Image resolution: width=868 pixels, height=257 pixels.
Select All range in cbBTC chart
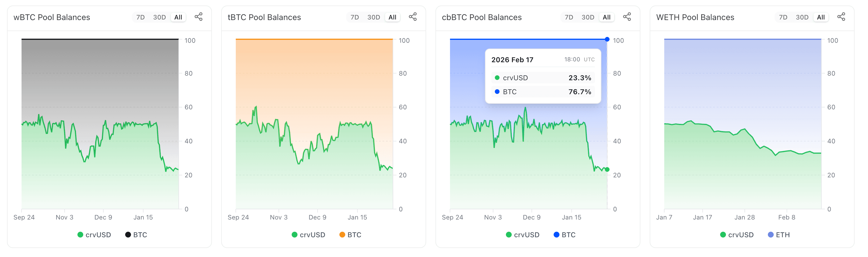607,17
